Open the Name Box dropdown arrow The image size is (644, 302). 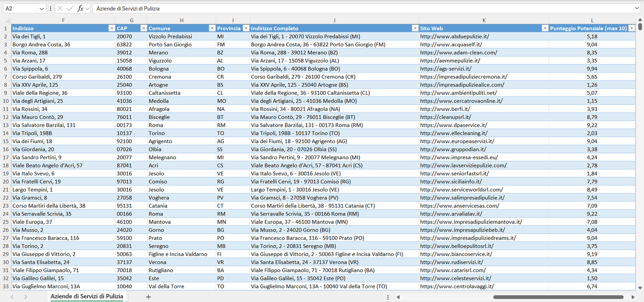pyautogui.click(x=42, y=8)
